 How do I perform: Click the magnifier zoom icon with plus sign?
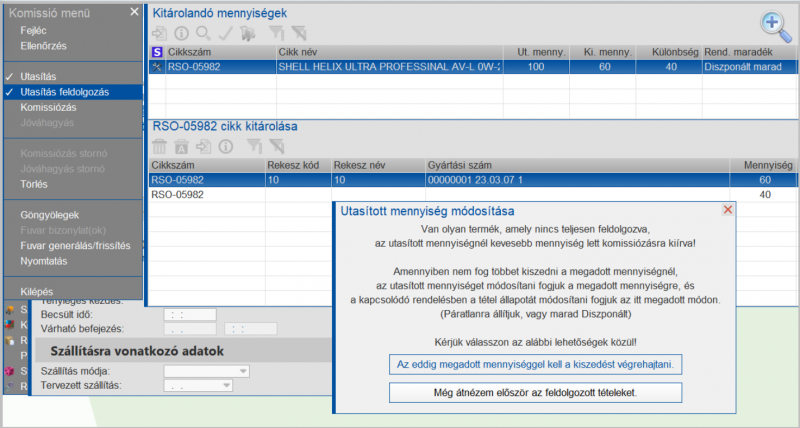tap(773, 23)
